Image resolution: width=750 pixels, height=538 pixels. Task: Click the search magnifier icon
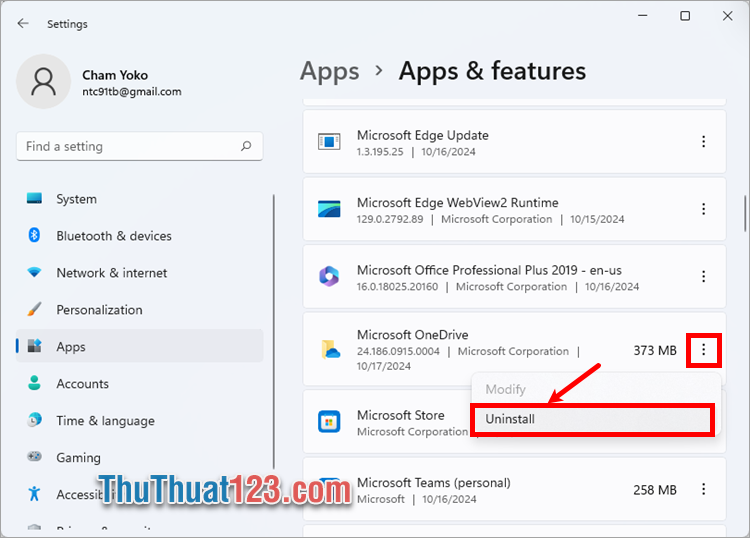click(x=246, y=146)
